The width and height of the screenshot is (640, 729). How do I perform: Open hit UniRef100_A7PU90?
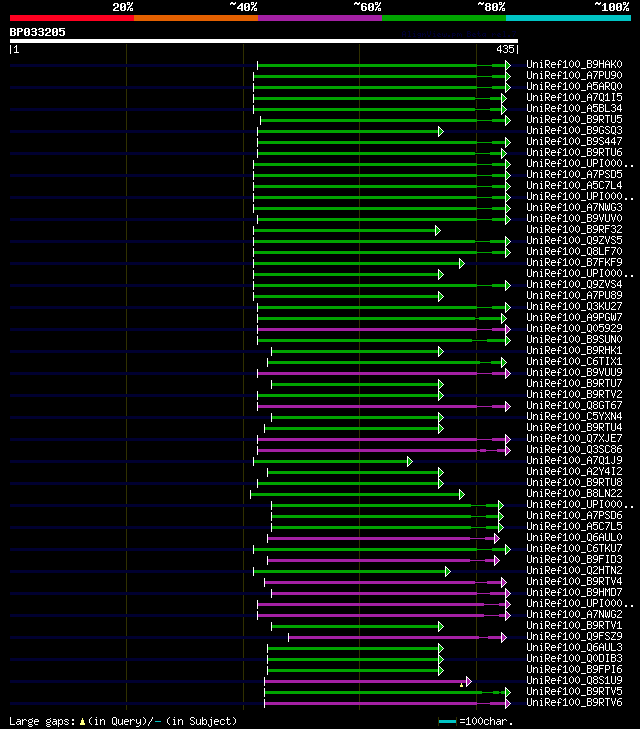pyautogui.click(x=574, y=75)
